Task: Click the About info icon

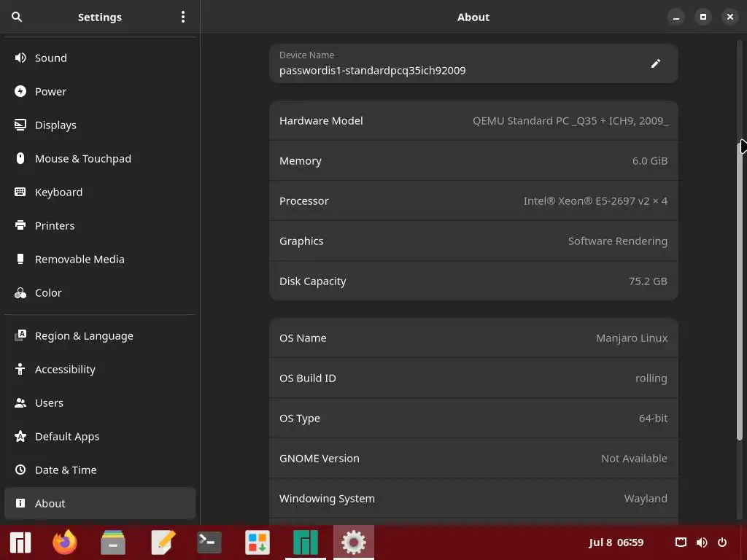Action: tap(20, 503)
